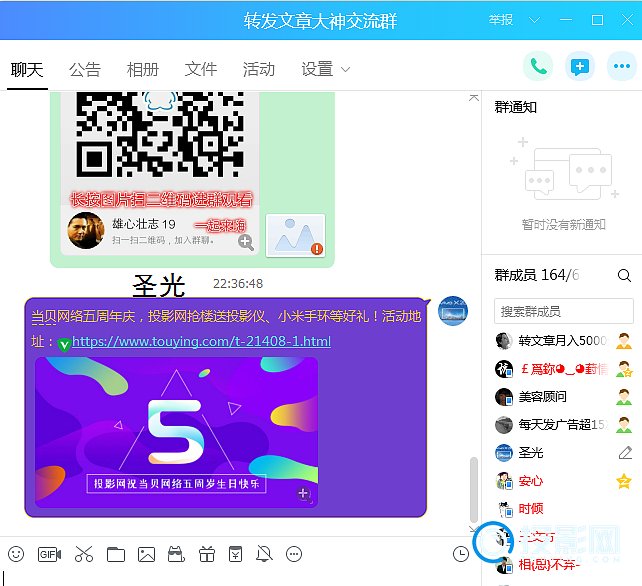642x586 pixels.
Task: Open the three-dots more options button
Action: point(622,66)
